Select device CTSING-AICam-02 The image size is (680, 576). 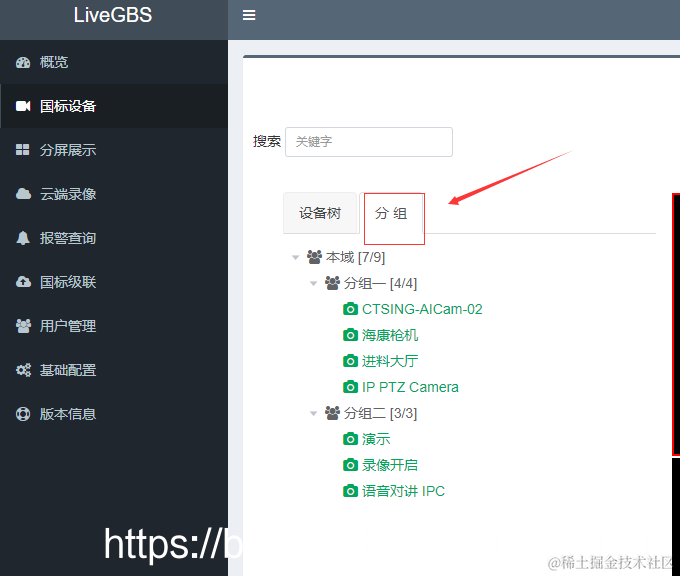tap(422, 309)
